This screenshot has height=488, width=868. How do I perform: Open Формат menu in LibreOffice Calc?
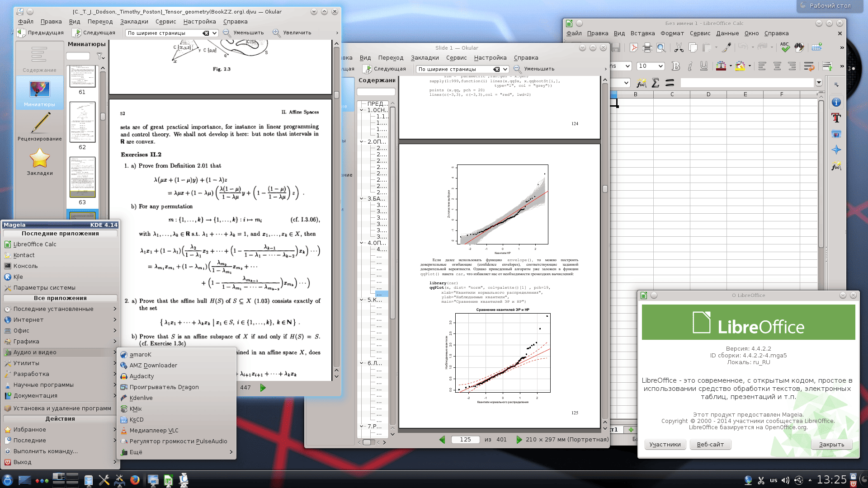point(672,33)
